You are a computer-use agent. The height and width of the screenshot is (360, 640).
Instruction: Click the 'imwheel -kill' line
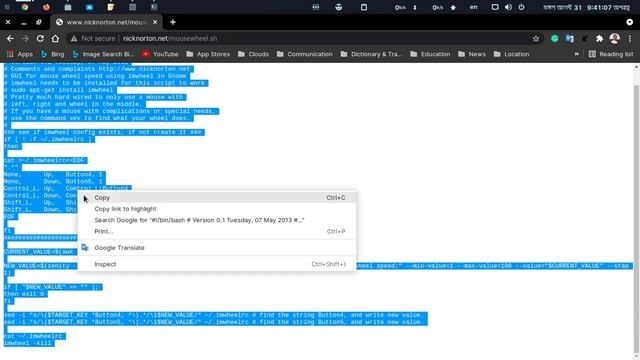coord(29,343)
